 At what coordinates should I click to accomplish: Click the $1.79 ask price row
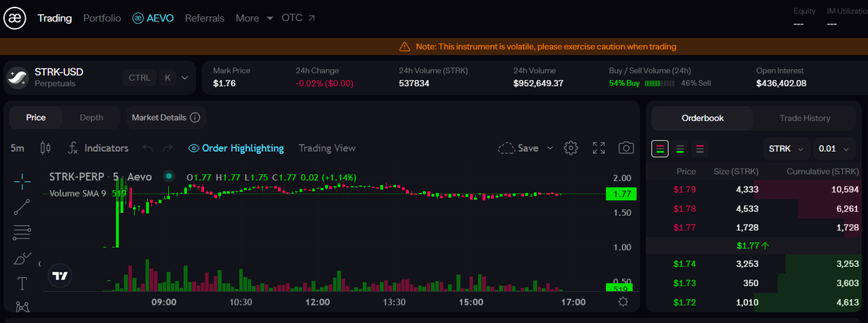[x=753, y=189]
